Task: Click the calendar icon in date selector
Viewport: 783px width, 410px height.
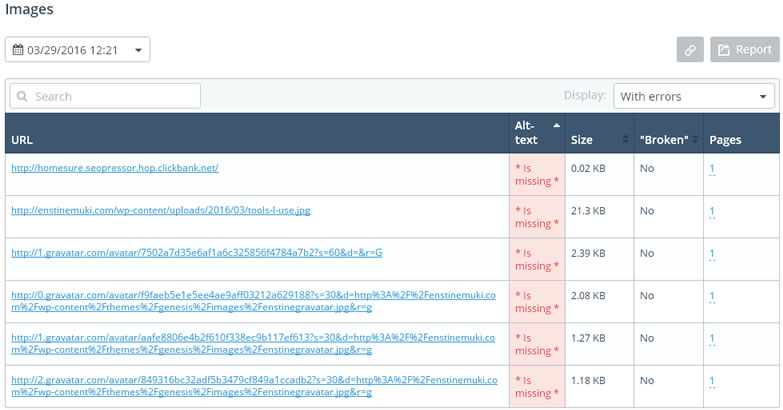Action: pos(18,49)
